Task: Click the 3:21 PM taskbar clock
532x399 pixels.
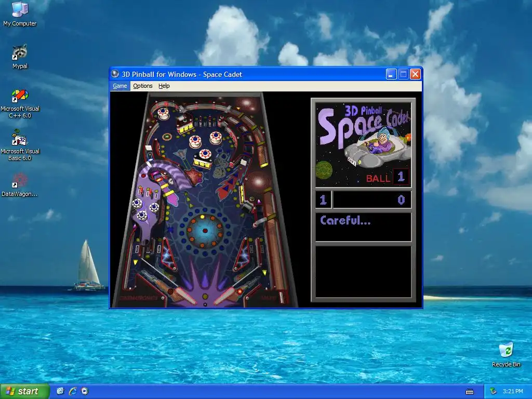Action: click(x=513, y=391)
